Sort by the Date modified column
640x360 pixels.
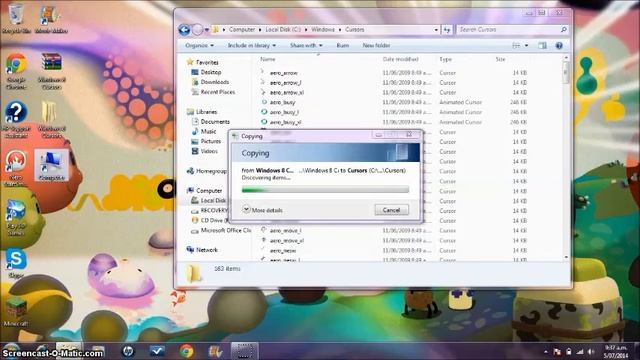[400, 59]
